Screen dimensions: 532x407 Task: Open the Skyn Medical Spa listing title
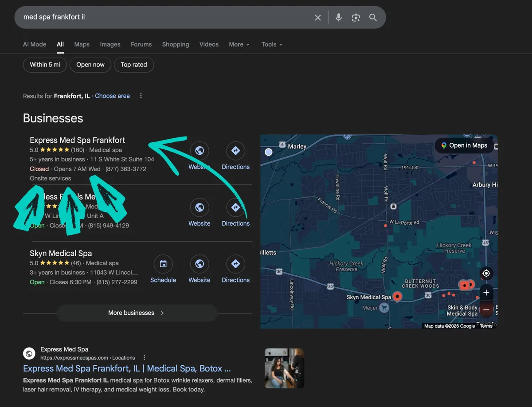click(x=61, y=253)
